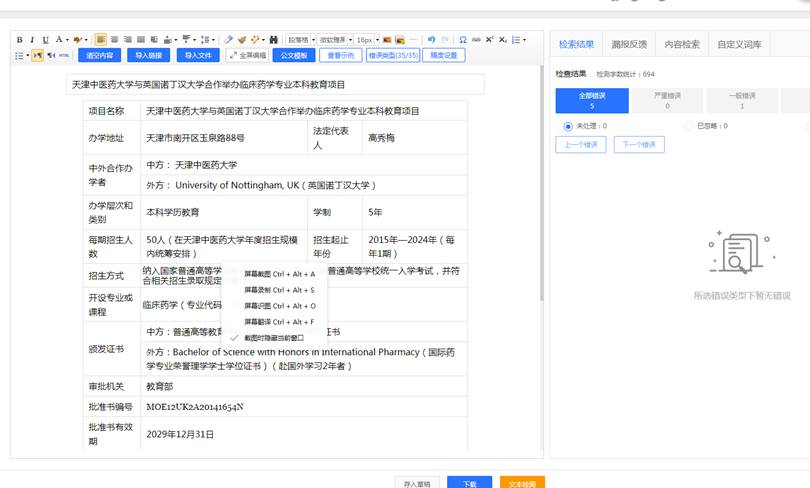This screenshot has width=810, height=488.
Task: Click the indent paragraph icon
Action: pyautogui.click(x=154, y=39)
